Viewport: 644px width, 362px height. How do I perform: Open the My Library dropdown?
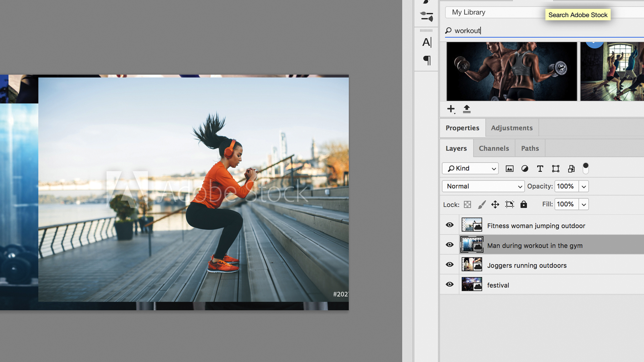545,12
